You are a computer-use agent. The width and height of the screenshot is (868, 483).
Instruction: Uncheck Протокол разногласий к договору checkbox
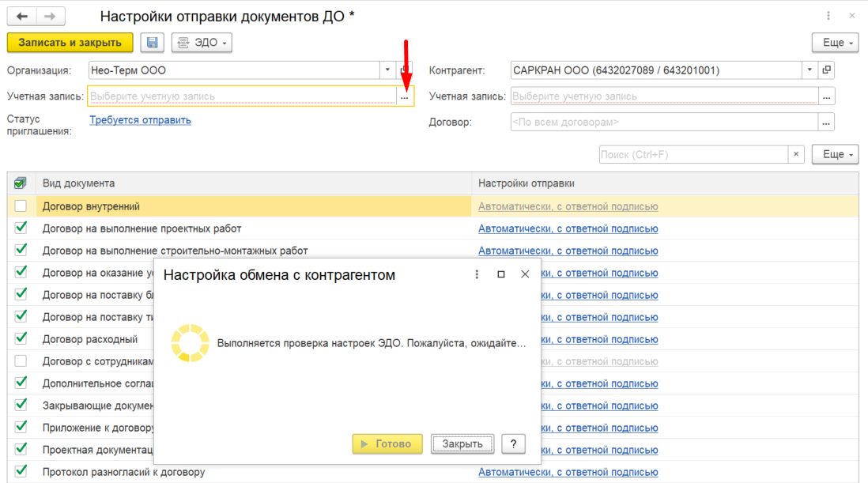click(21, 471)
